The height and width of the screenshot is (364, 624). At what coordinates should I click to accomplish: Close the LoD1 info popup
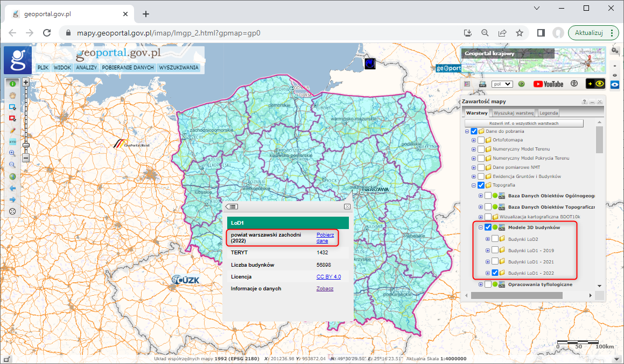coord(347,206)
